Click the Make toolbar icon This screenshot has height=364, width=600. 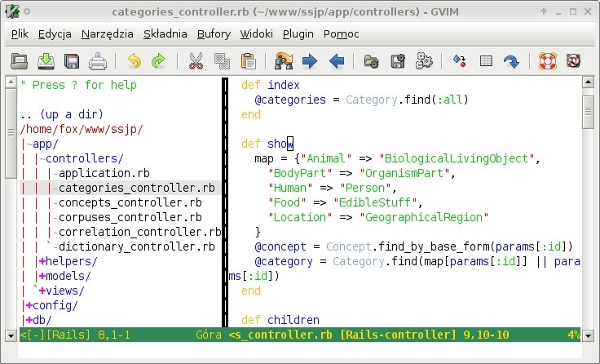pyautogui.click(x=459, y=61)
